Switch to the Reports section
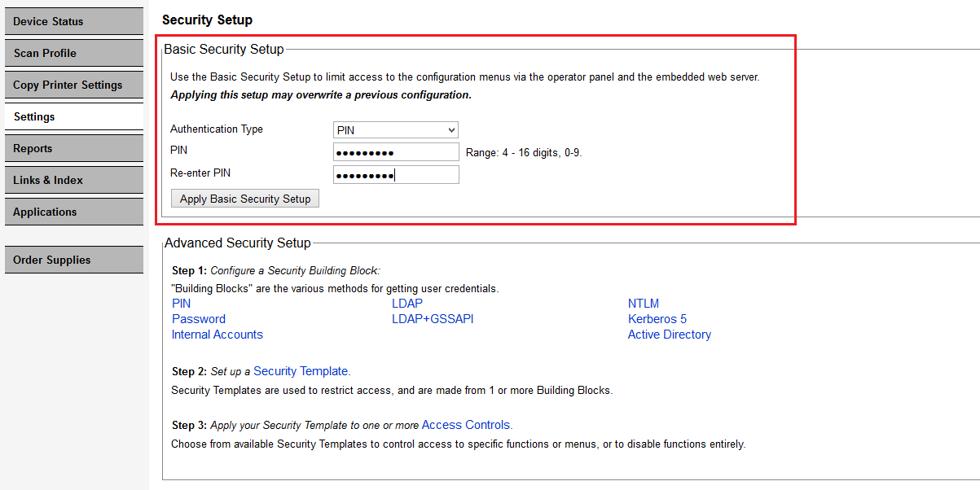980x490 pixels. (x=73, y=148)
